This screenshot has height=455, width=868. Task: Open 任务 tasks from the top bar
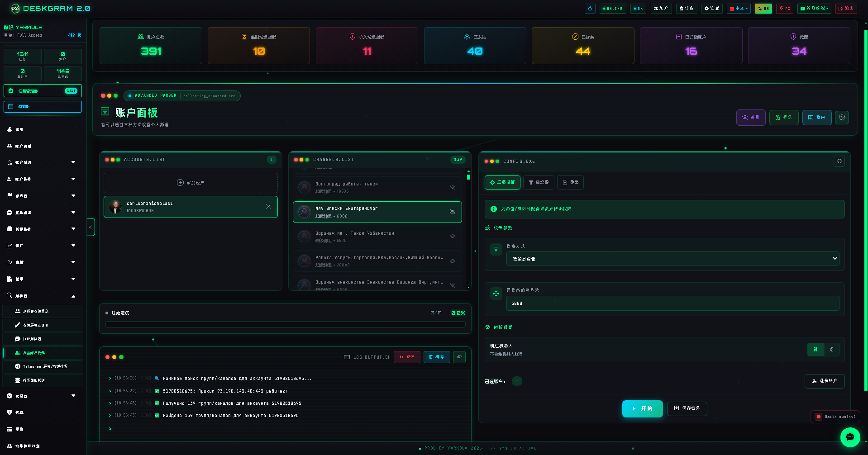(x=687, y=9)
